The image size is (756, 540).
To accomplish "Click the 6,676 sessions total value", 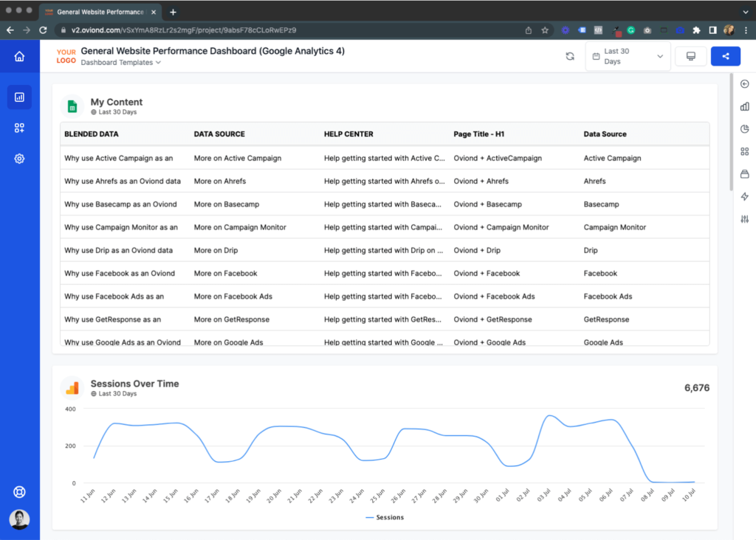I will 697,388.
